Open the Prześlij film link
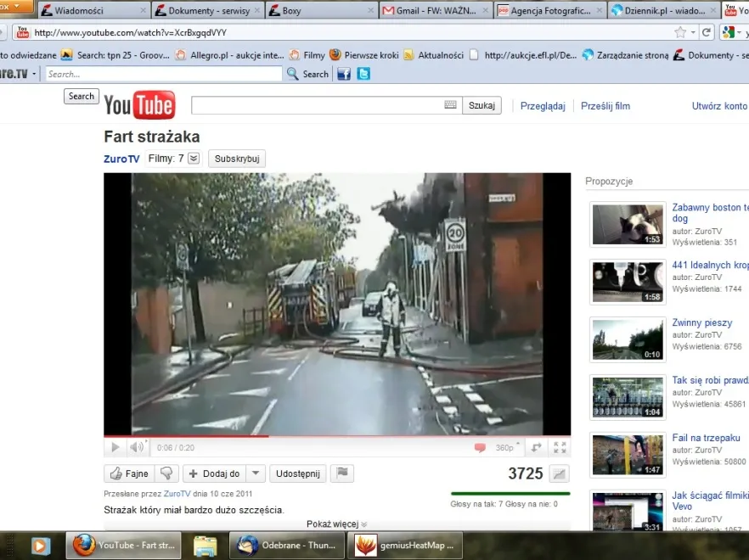Viewport: 749px width, 560px height. 605,106
